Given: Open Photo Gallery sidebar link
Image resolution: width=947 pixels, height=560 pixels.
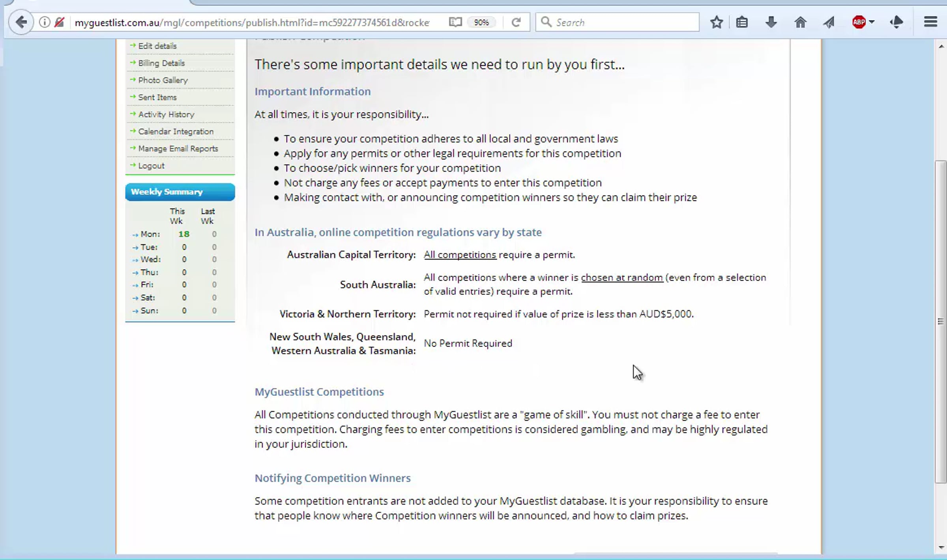Looking at the screenshot, I should tap(163, 80).
